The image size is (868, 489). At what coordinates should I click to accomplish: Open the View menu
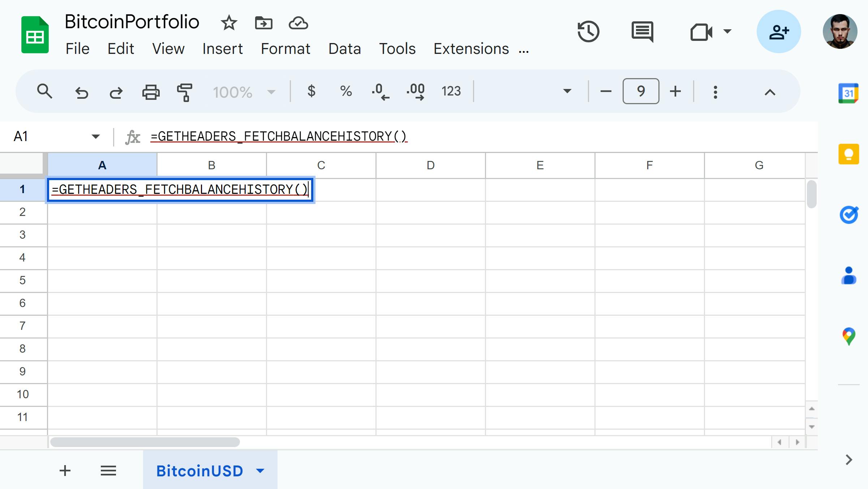point(168,48)
